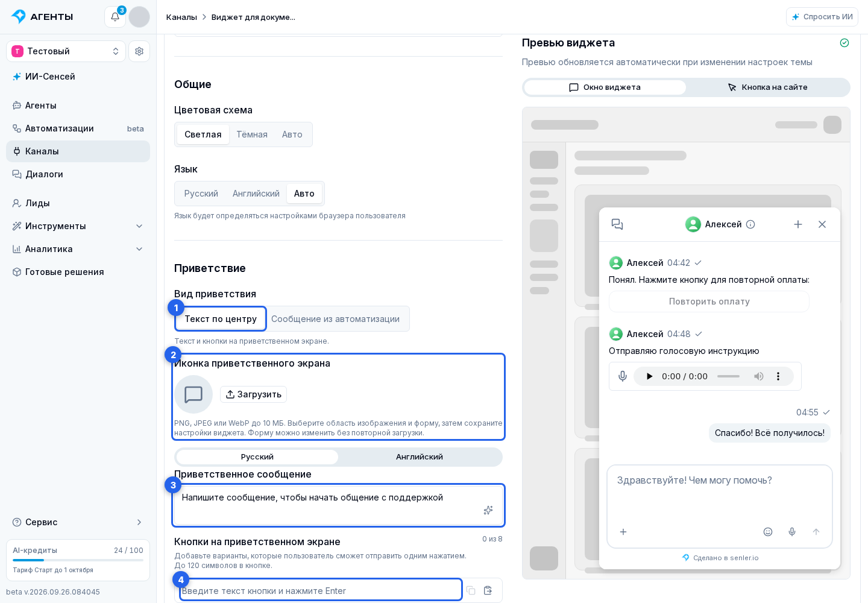This screenshot has width=868, height=603.
Task: Select Авто color scheme option
Action: [292, 134]
